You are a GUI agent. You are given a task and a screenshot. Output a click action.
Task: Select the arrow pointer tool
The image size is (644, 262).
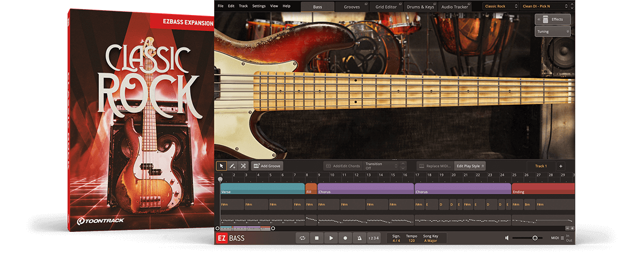point(221,166)
